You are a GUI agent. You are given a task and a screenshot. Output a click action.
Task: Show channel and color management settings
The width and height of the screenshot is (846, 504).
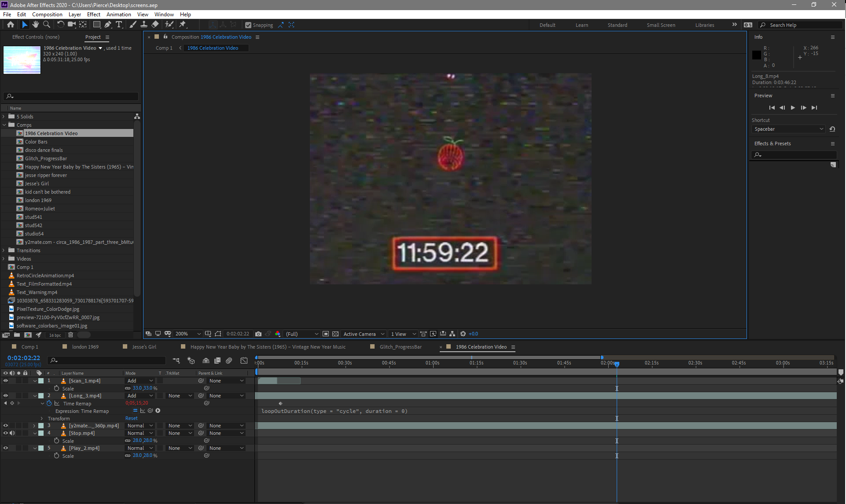click(278, 334)
